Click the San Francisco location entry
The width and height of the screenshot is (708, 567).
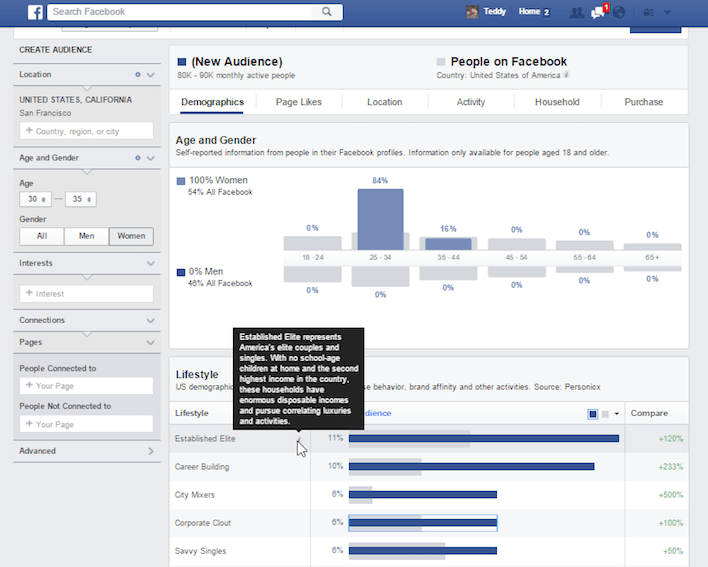coord(45,113)
